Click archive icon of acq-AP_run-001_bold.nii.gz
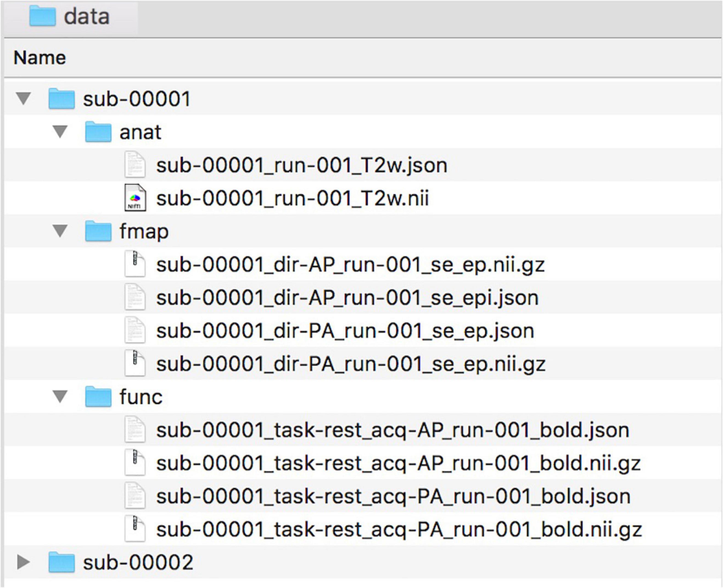The width and height of the screenshot is (723, 588). [x=135, y=463]
